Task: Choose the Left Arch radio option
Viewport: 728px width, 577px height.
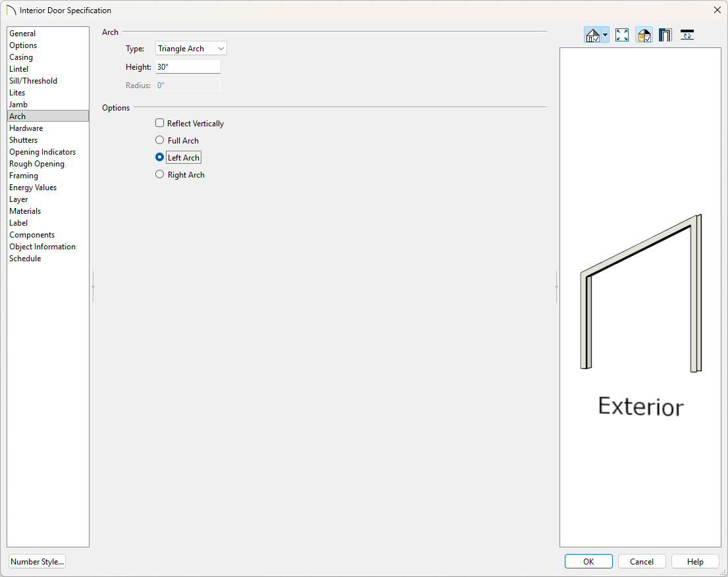Action: (160, 157)
